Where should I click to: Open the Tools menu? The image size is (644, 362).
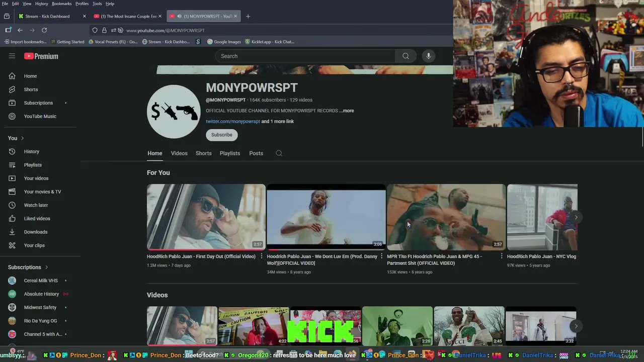tap(97, 4)
